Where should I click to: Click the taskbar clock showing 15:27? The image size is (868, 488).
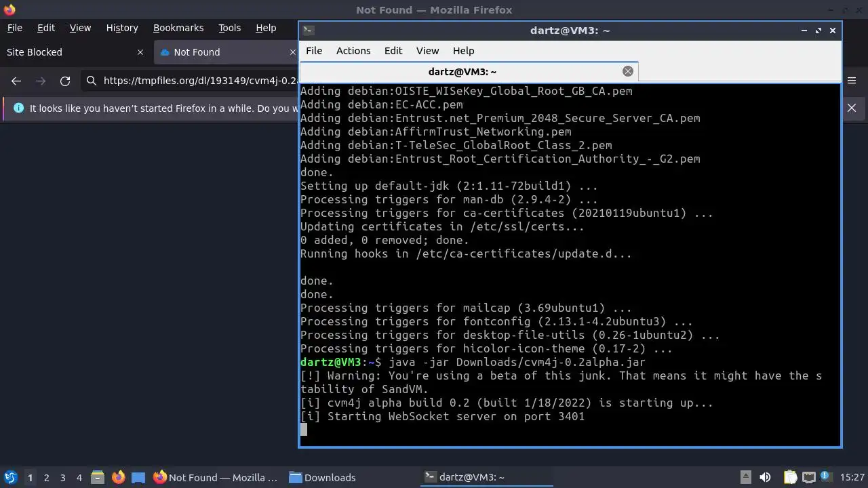click(852, 477)
